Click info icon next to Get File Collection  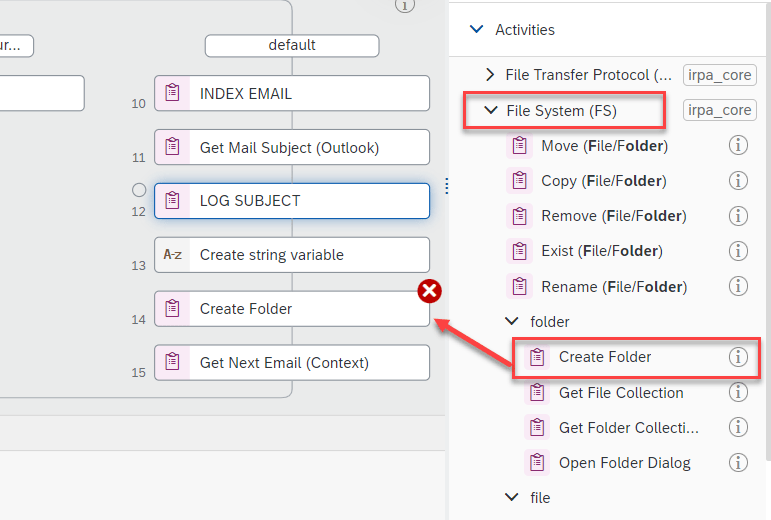point(738,393)
